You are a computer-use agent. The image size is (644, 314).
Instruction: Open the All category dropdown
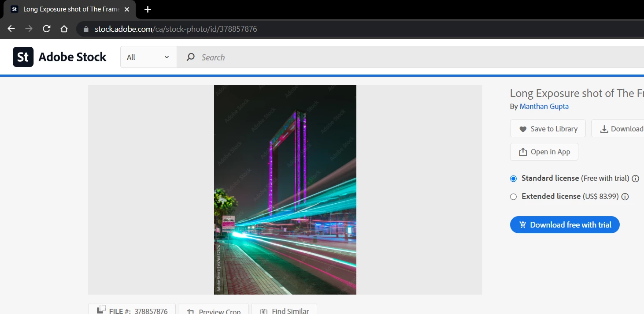click(x=148, y=57)
